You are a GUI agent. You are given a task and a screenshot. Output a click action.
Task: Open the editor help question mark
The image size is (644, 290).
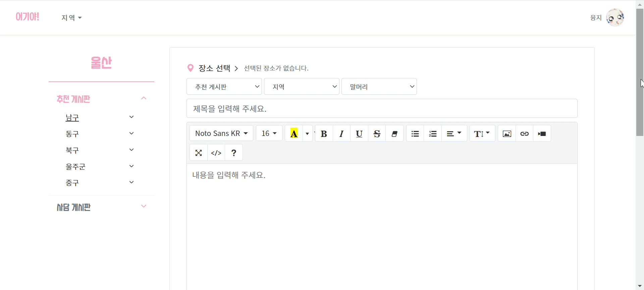pos(234,153)
